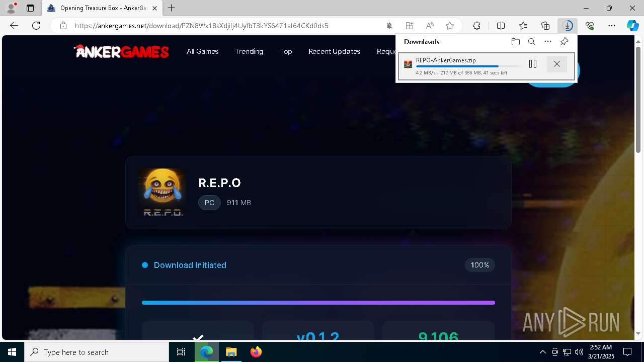Open the Windows Start menu
This screenshot has width=644, height=362.
[12, 352]
